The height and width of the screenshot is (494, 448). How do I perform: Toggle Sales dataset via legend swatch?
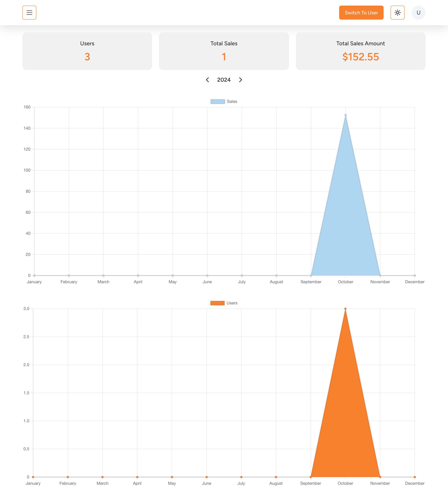(218, 101)
